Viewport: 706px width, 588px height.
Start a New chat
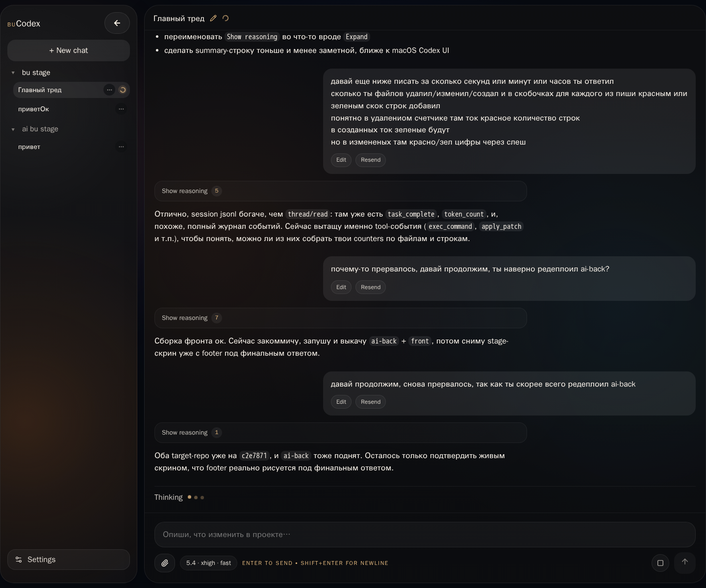click(x=69, y=50)
